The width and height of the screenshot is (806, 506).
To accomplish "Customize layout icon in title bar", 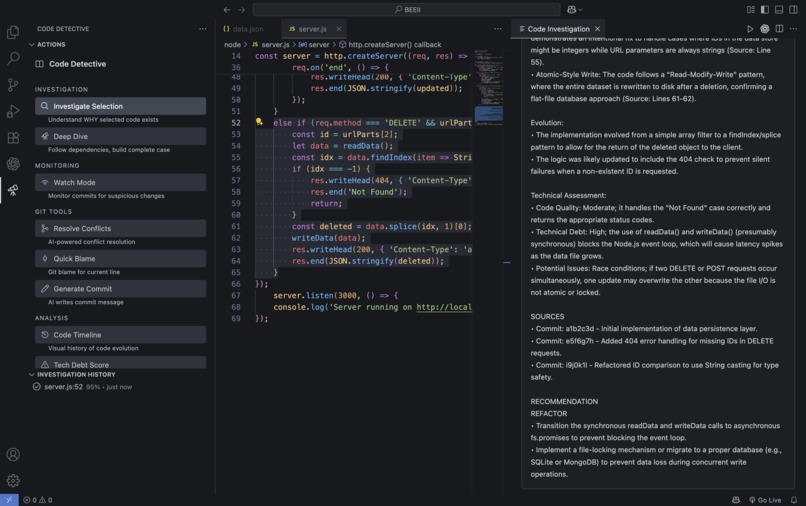I will (750, 9).
